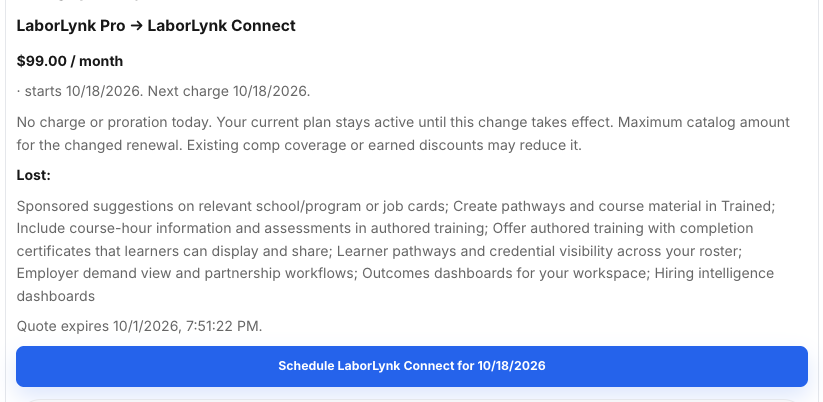Image resolution: width=823 pixels, height=402 pixels.
Task: Click the Lost: label
Action: point(34,175)
